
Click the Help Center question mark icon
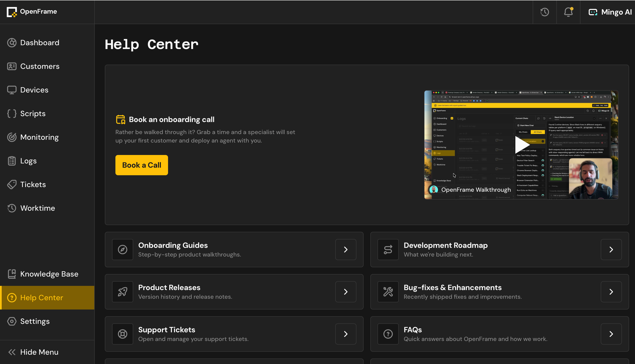[x=12, y=297]
